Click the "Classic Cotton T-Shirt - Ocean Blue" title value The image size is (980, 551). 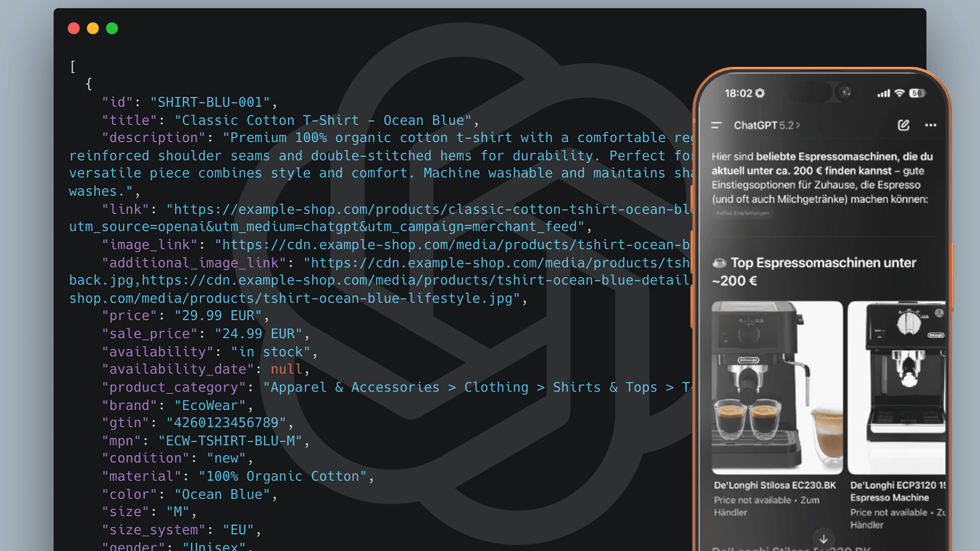pos(323,120)
